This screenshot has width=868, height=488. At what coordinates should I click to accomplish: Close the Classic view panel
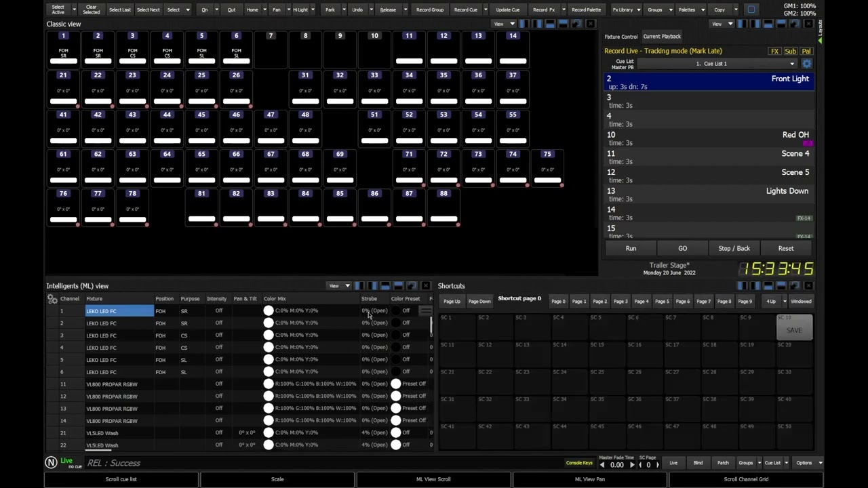tap(590, 24)
